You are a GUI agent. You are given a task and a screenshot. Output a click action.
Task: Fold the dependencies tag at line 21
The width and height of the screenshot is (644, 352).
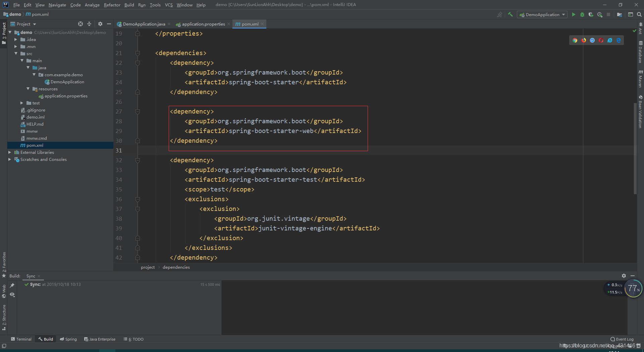click(x=138, y=53)
